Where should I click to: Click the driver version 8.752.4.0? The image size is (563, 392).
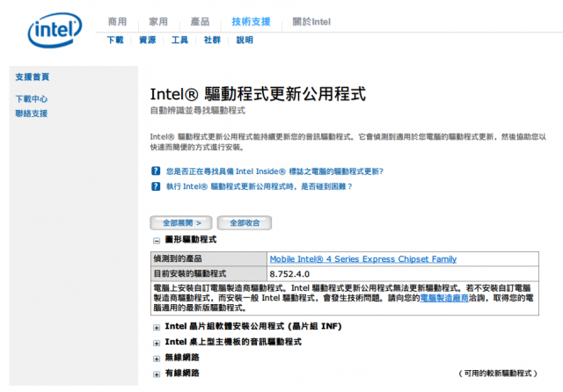coord(289,274)
